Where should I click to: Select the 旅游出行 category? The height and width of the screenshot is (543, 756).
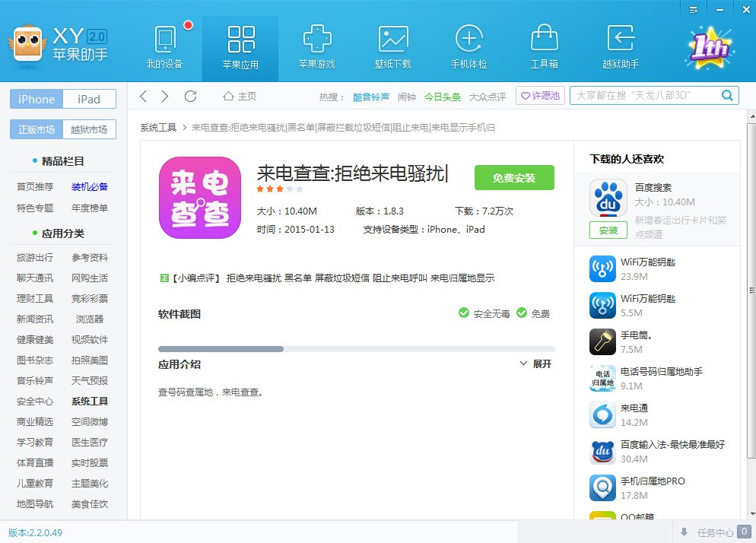tap(35, 258)
